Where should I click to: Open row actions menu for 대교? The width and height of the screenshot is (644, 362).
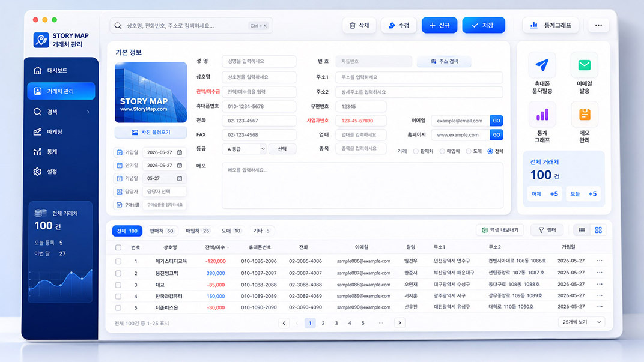(600, 284)
